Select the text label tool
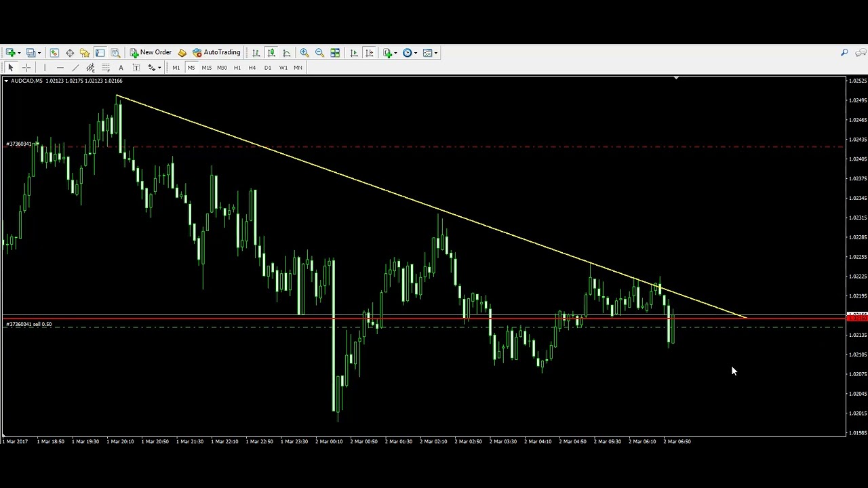The width and height of the screenshot is (868, 488). pos(136,67)
